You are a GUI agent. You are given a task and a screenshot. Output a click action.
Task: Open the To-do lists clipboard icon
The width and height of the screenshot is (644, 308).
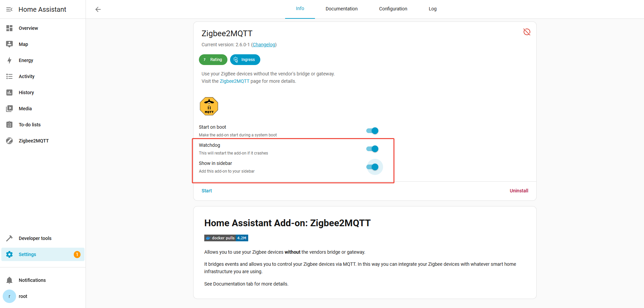coord(9,125)
